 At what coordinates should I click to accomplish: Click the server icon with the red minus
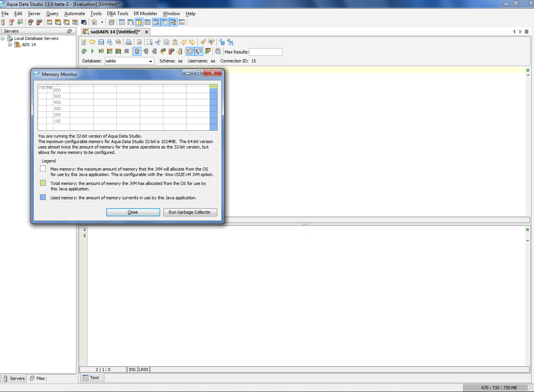pyautogui.click(x=12, y=22)
